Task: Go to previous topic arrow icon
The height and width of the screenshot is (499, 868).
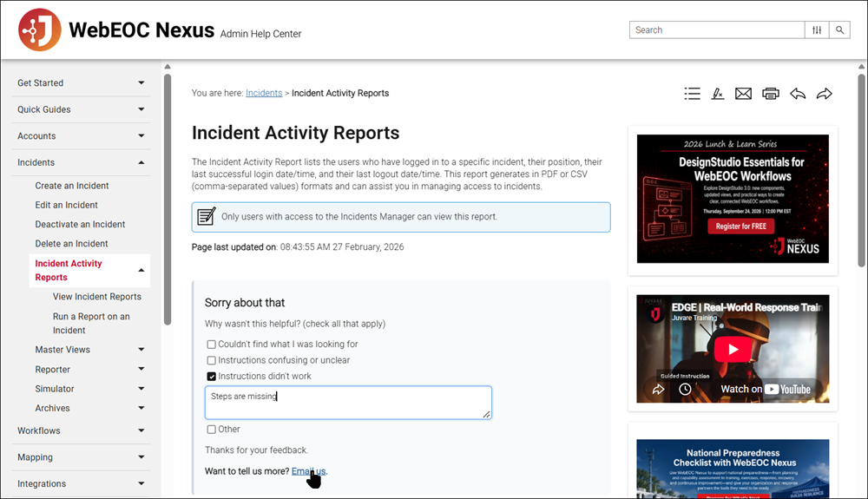Action: (x=797, y=94)
